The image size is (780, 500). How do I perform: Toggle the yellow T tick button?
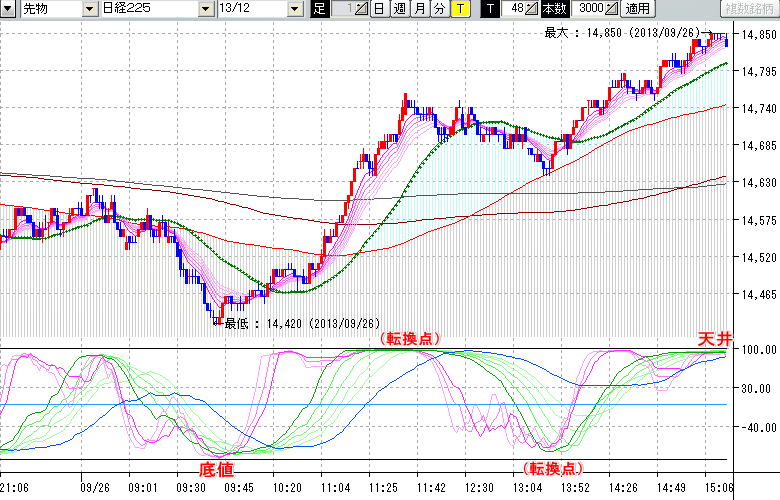point(459,9)
